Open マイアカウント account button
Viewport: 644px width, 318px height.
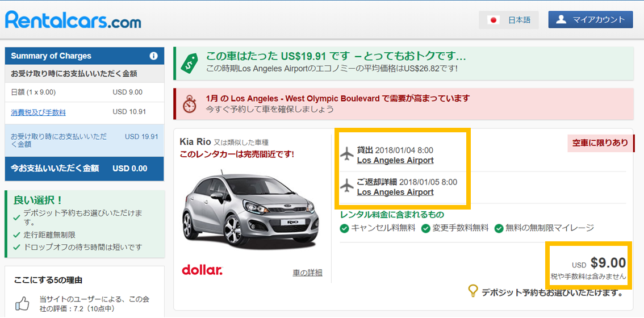pyautogui.click(x=591, y=19)
